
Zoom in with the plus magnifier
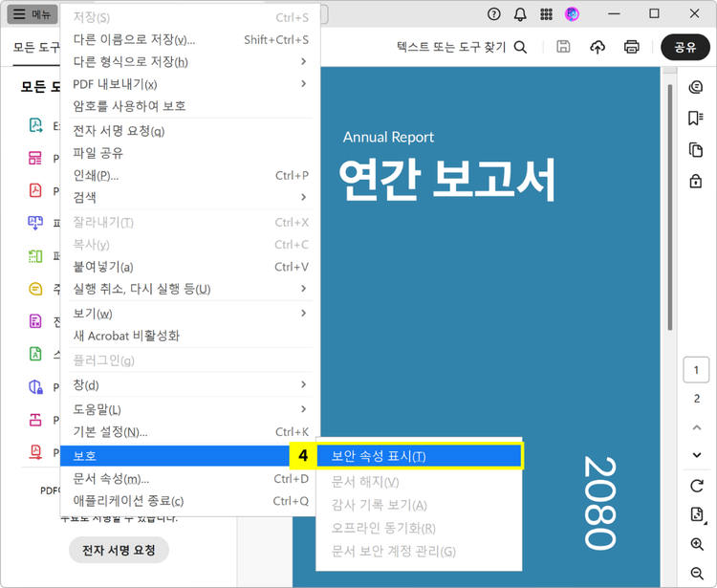tap(696, 544)
